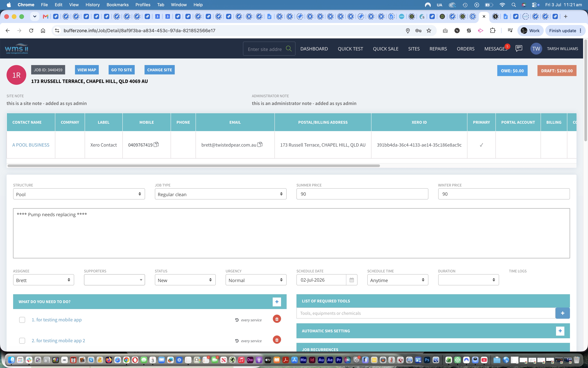588x368 pixels.
Task: Go back to previous page
Action: pyautogui.click(x=8, y=30)
